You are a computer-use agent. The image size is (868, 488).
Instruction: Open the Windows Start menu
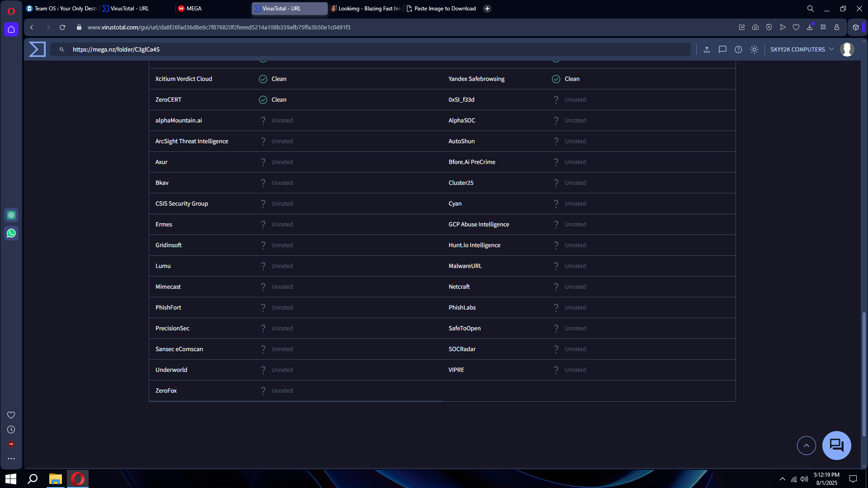(11, 479)
